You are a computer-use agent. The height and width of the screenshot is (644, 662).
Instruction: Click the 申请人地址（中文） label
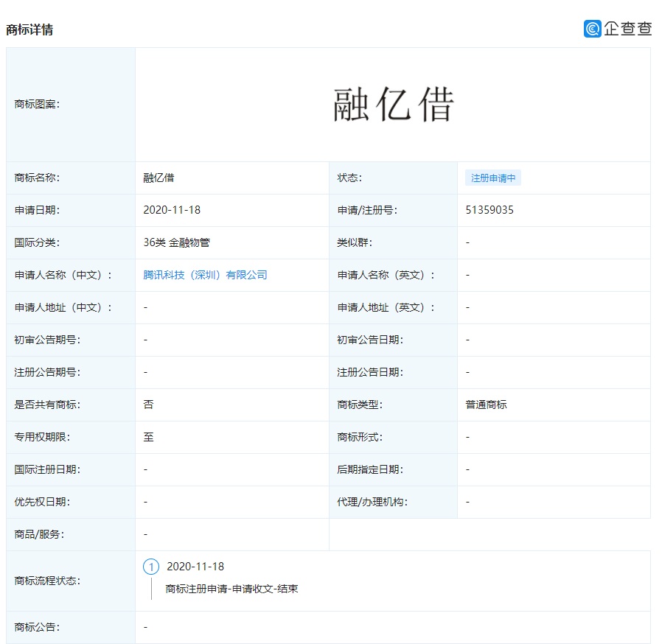point(63,308)
